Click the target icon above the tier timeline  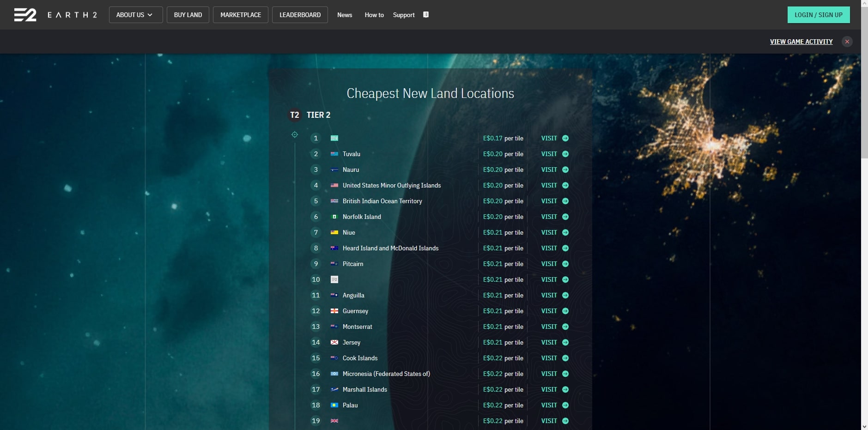point(295,134)
